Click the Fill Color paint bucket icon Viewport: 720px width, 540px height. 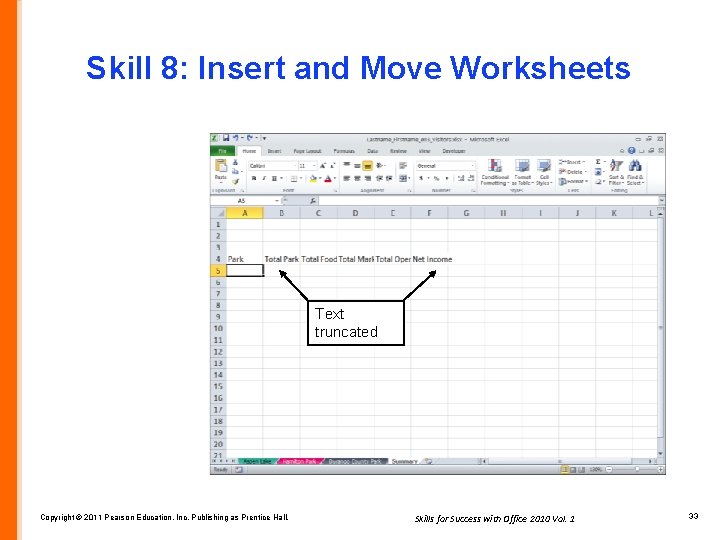coord(313,179)
